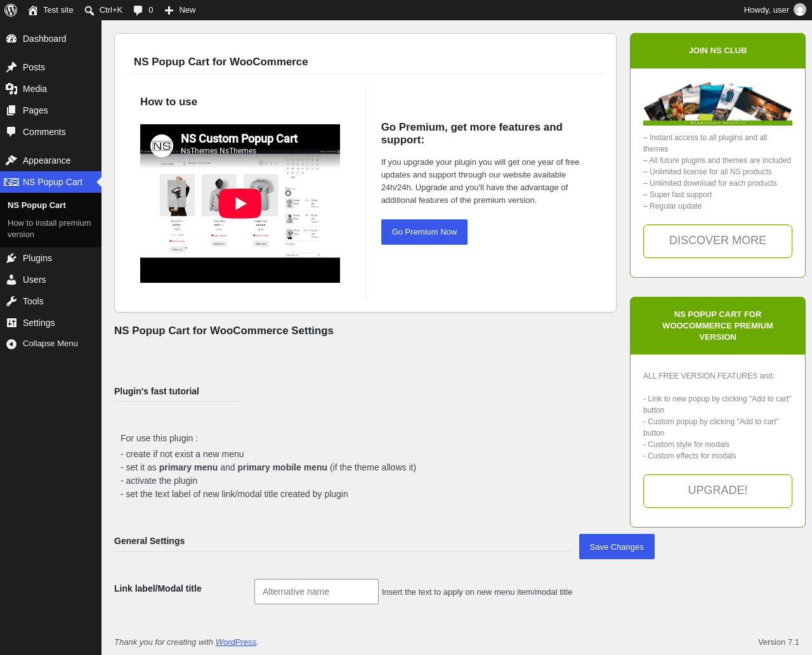
Task: Save the settings with Save Changes
Action: [617, 547]
